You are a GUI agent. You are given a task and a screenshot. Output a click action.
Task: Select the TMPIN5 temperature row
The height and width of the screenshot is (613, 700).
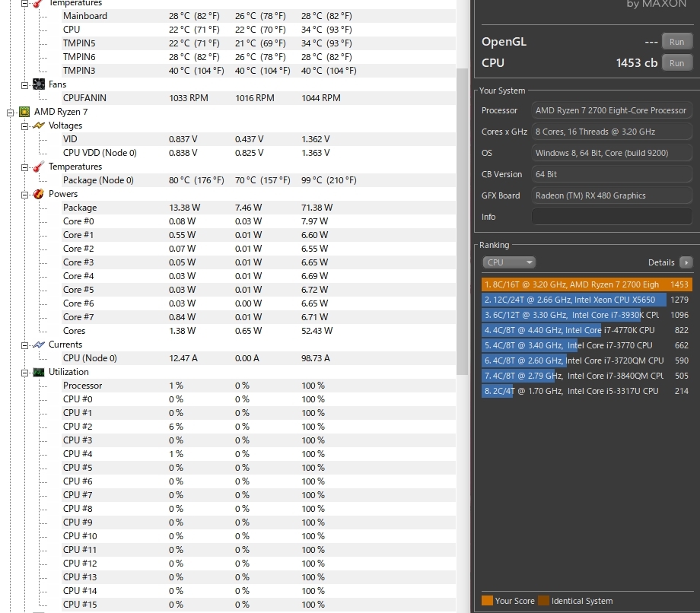click(259, 43)
